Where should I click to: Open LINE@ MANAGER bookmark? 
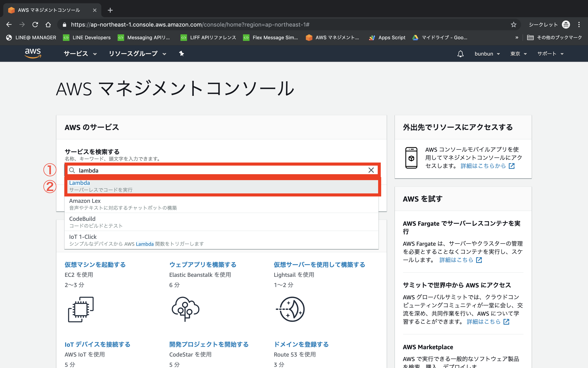(31, 37)
